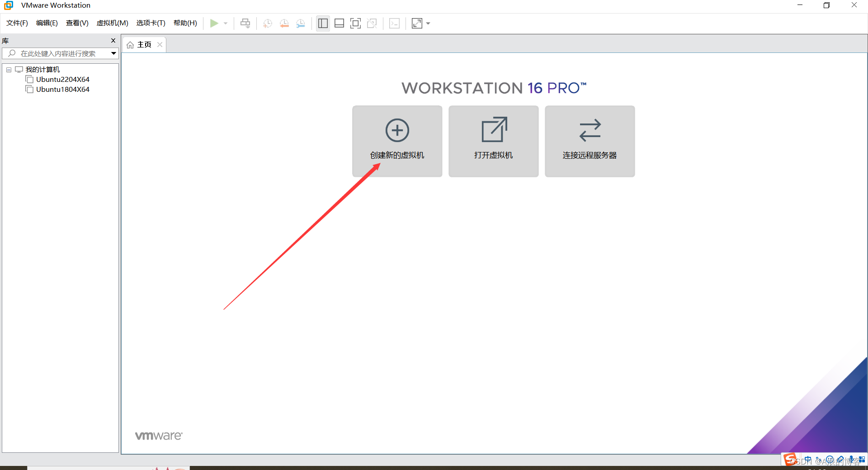Click the Sogou emoji smiley icon
Screen dimensions: 868x470
coord(830,460)
